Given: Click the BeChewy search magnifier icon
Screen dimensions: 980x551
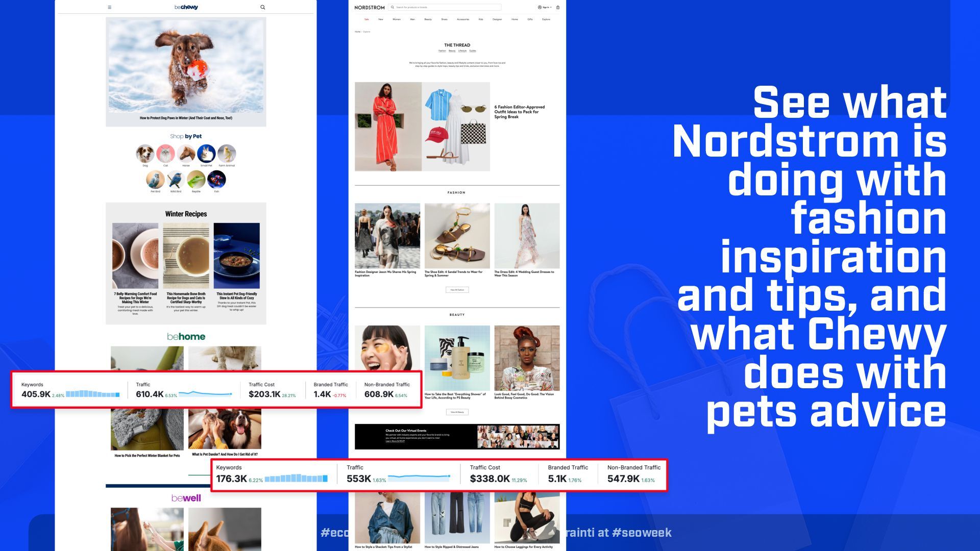Looking at the screenshot, I should (x=263, y=7).
